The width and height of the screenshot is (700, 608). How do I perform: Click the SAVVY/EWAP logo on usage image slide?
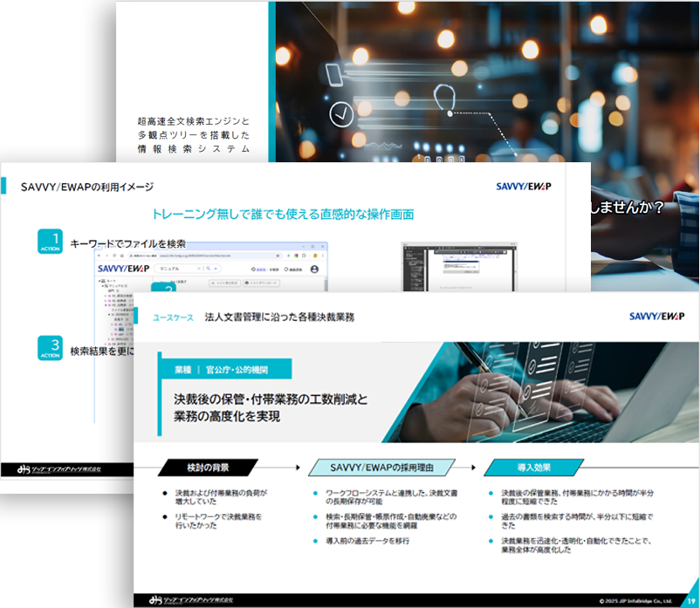coord(523,186)
